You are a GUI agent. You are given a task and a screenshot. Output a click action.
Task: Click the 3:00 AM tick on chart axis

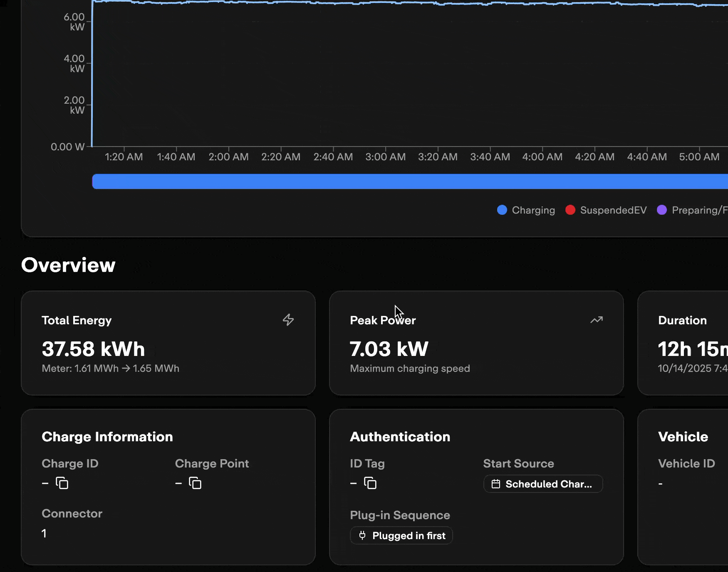(x=386, y=157)
